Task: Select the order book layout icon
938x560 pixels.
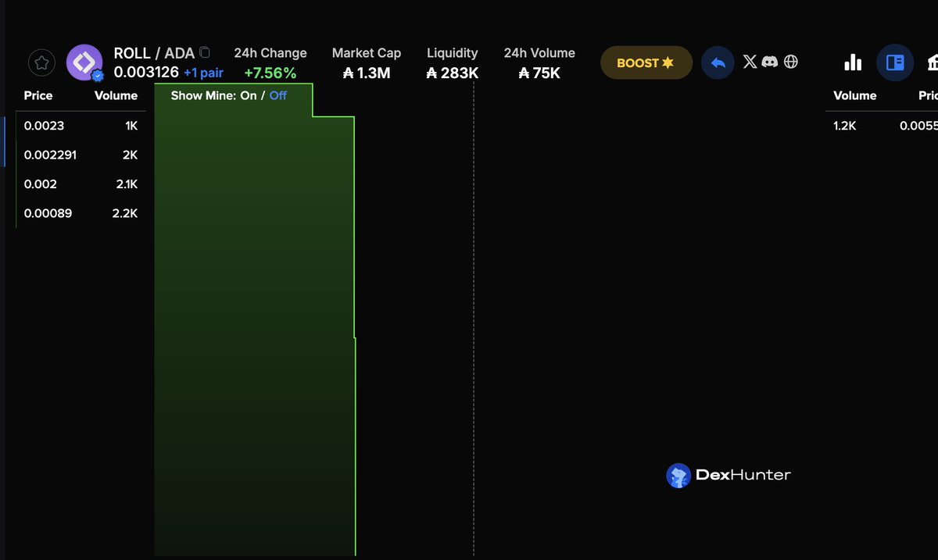Action: (895, 62)
